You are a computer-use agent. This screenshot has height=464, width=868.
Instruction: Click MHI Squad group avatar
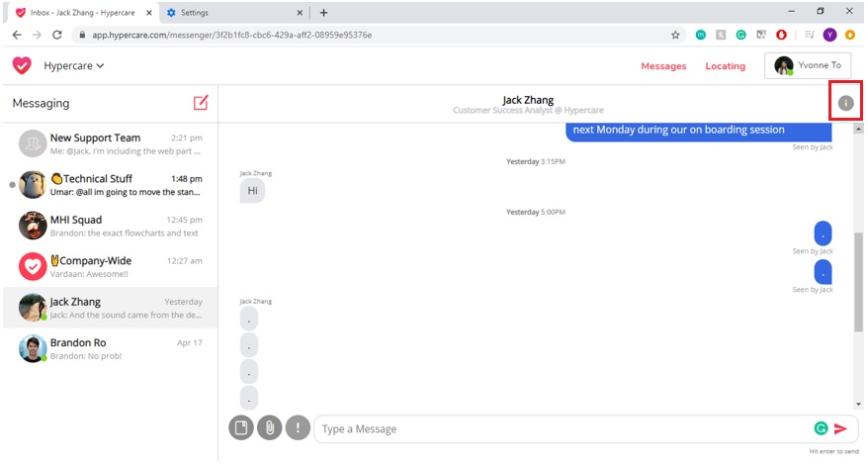point(32,226)
